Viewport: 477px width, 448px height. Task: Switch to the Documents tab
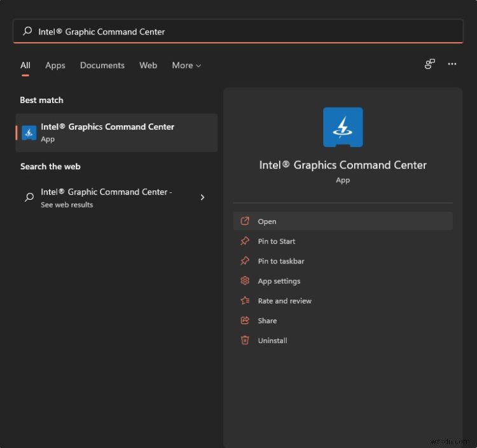point(102,66)
